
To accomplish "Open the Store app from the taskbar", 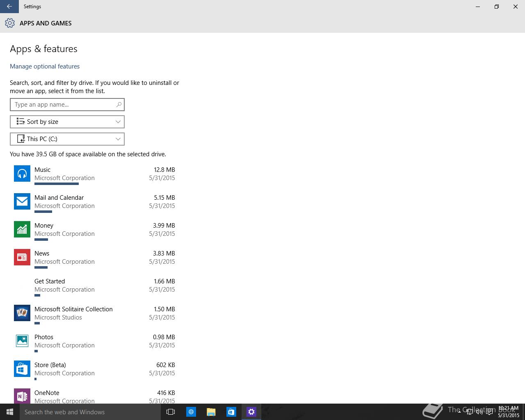I will (x=231, y=412).
